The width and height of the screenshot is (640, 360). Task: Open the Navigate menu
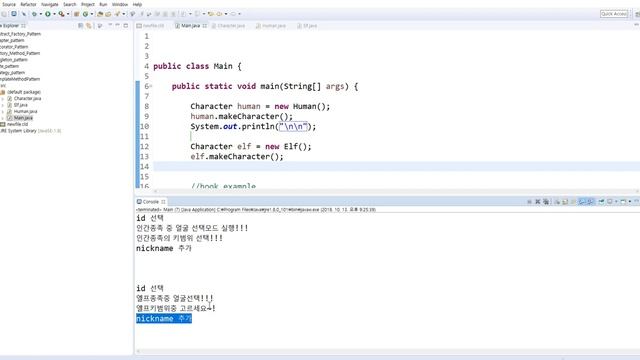tap(50, 4)
